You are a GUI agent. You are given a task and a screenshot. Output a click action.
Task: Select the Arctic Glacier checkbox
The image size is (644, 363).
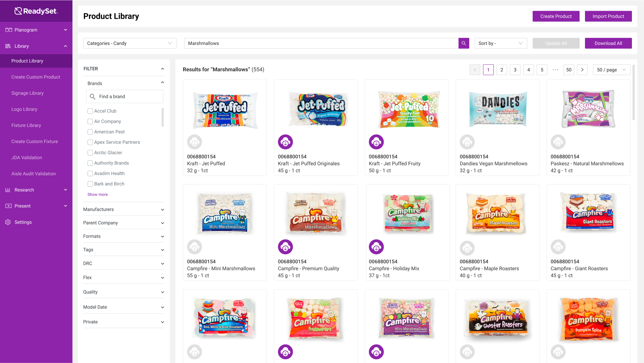tap(90, 153)
